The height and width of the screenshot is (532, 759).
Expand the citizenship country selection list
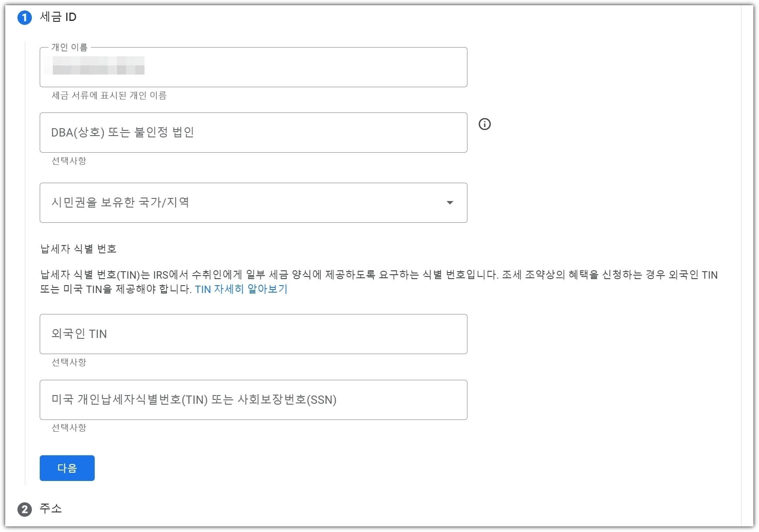pos(253,203)
